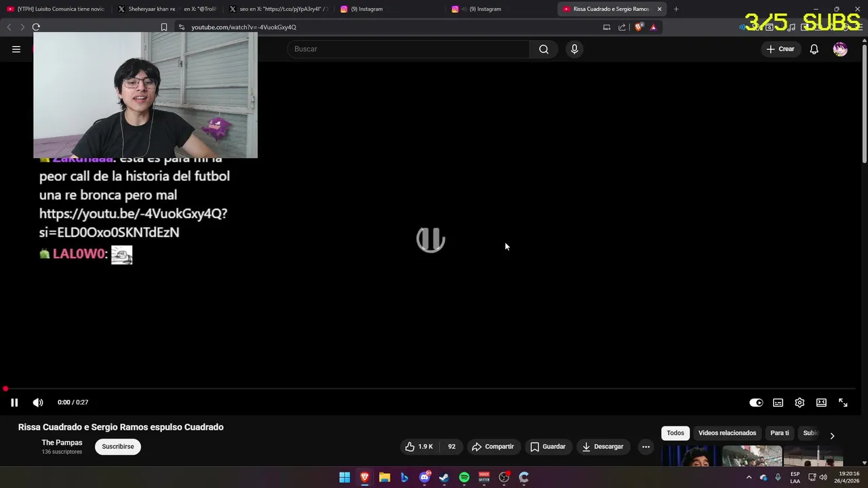Open Brave Rewards triangle icon
Viewport: 868px width, 488px height.
tap(653, 27)
